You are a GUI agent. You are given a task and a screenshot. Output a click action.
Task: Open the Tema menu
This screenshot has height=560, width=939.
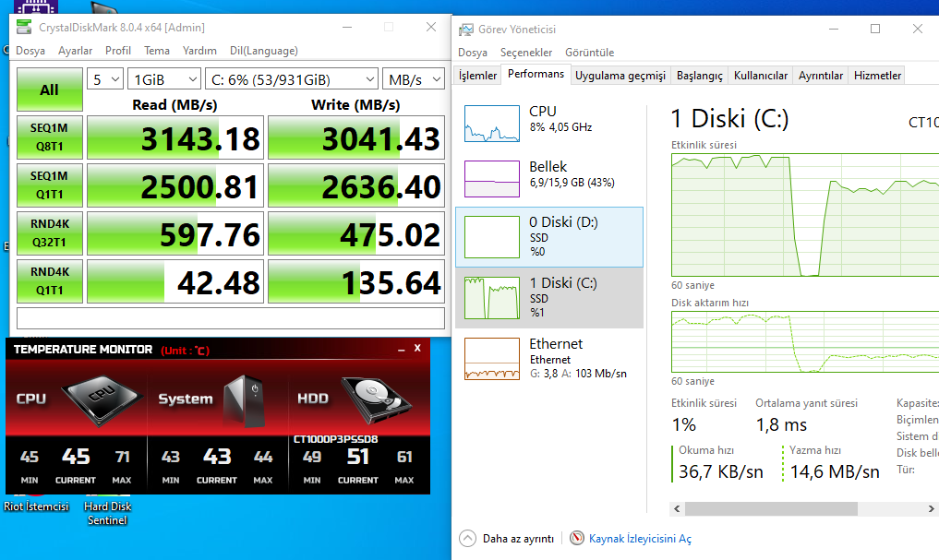(157, 51)
